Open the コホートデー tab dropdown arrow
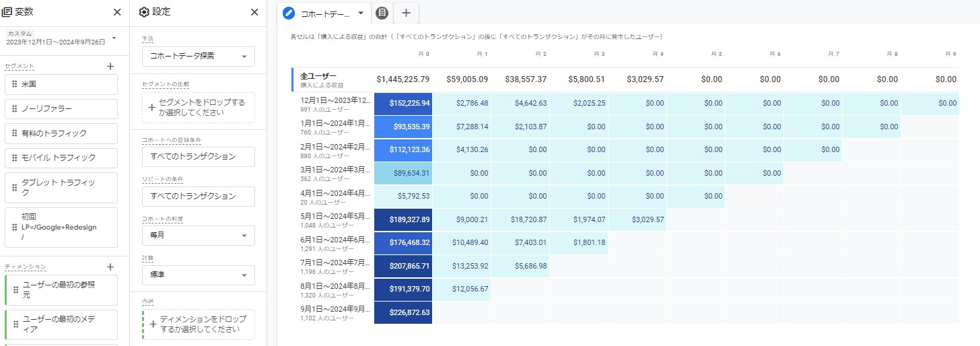 [x=361, y=13]
